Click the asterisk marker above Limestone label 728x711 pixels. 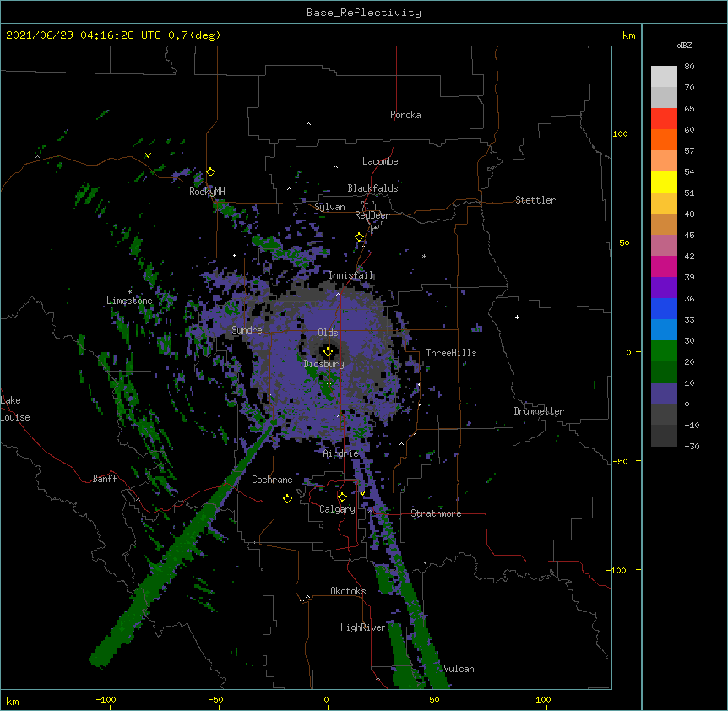click(129, 292)
